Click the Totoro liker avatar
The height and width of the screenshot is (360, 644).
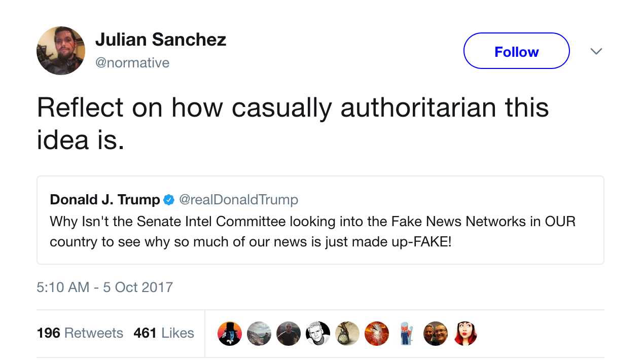(x=347, y=334)
